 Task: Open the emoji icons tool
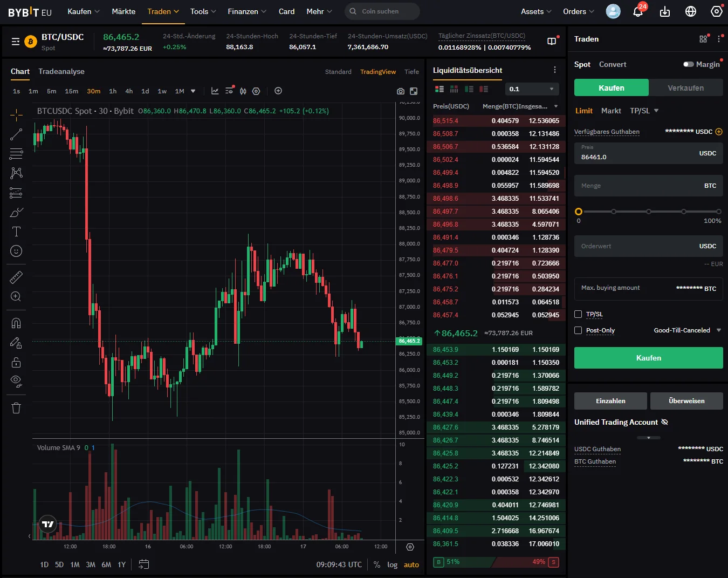click(16, 251)
